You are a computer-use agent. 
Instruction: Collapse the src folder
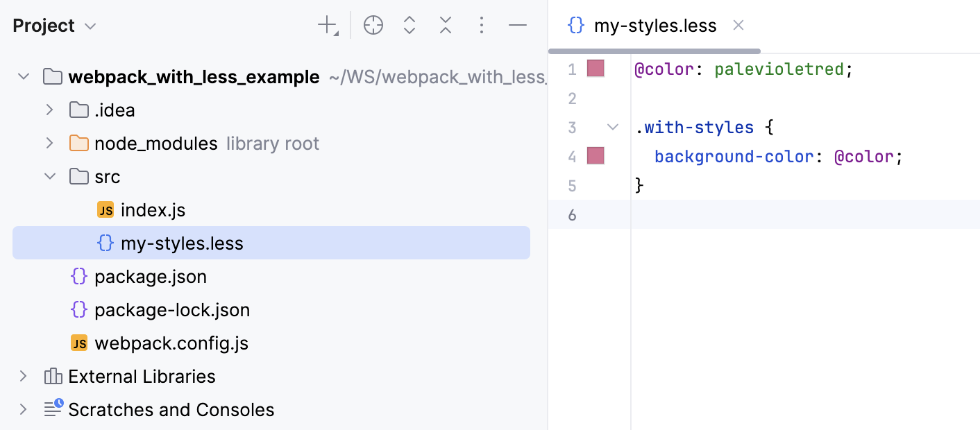tap(49, 176)
